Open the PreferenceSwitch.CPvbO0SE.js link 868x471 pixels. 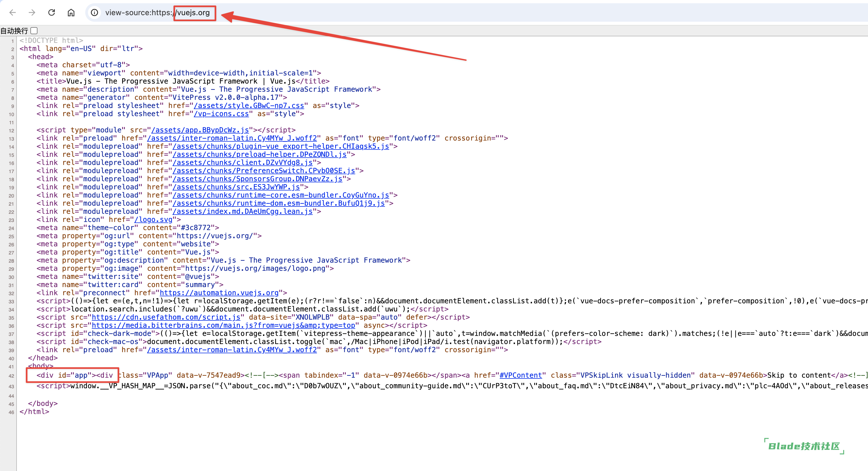click(264, 170)
